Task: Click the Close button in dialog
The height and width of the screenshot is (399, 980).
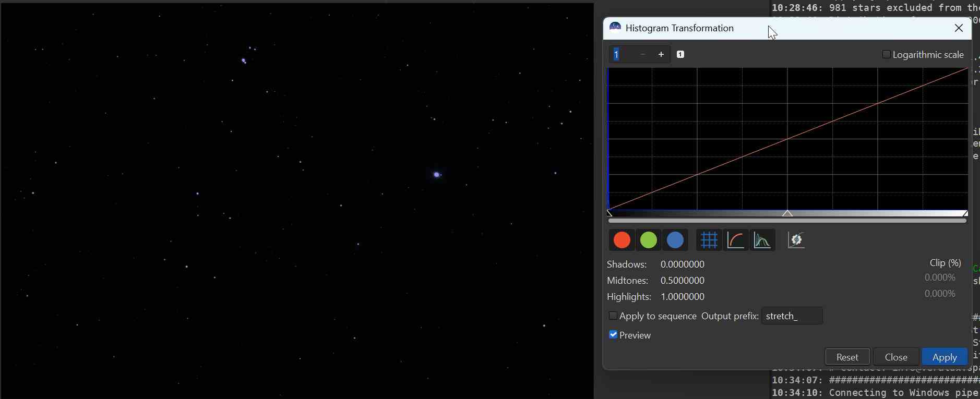Action: (896, 357)
